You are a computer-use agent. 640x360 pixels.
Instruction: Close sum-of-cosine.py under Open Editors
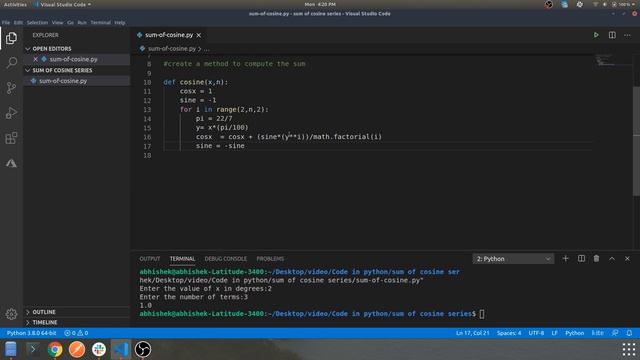[36, 59]
